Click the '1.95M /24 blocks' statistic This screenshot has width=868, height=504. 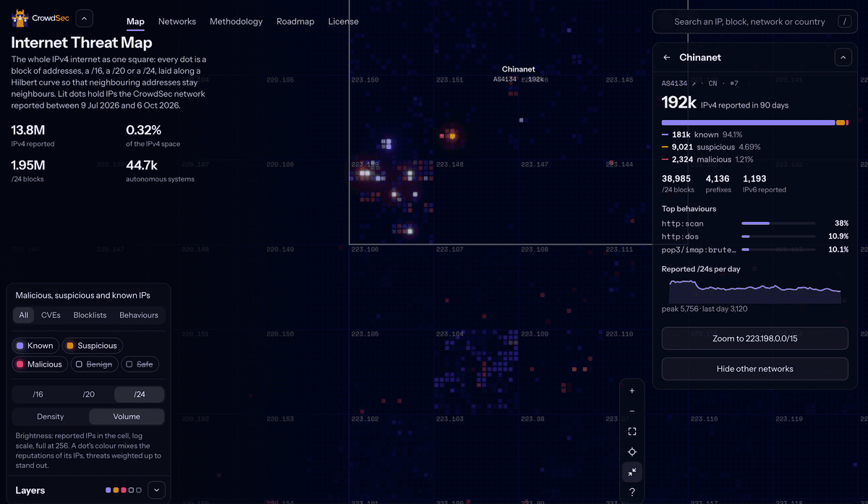tap(28, 170)
